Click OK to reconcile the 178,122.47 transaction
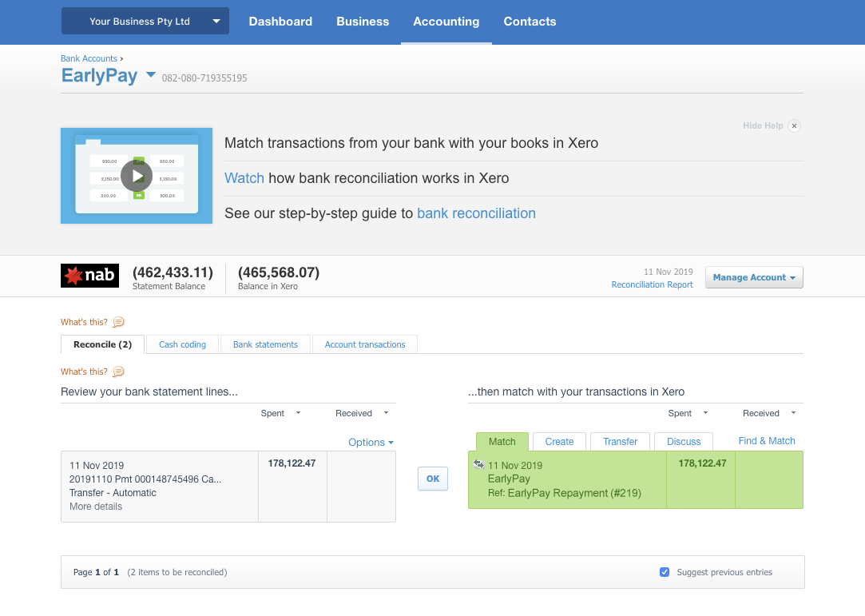This screenshot has height=616, width=865. click(x=433, y=479)
